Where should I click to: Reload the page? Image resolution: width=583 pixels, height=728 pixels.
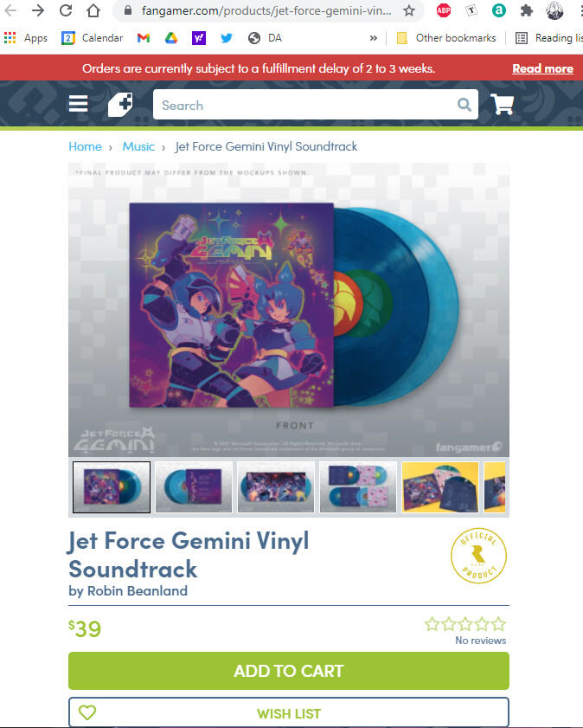click(x=66, y=10)
